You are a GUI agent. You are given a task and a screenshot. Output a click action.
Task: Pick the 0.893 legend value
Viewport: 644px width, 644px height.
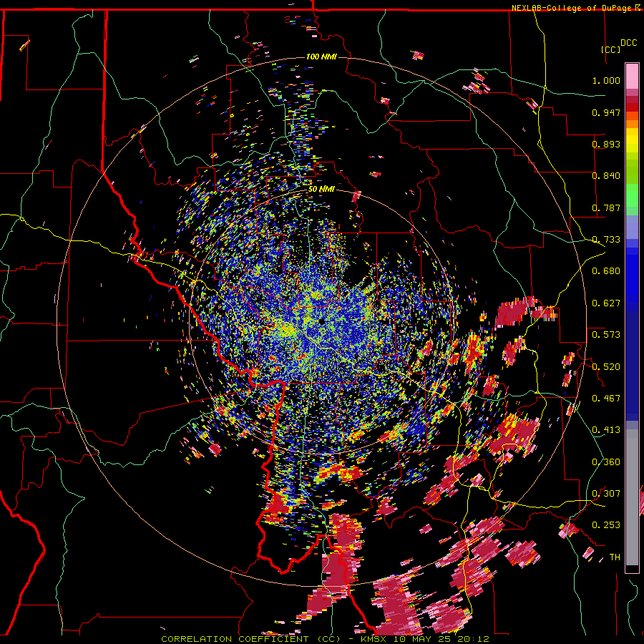click(606, 144)
